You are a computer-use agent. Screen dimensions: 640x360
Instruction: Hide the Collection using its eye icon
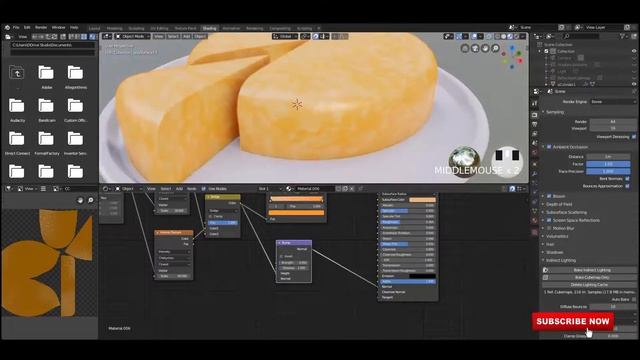point(634,51)
